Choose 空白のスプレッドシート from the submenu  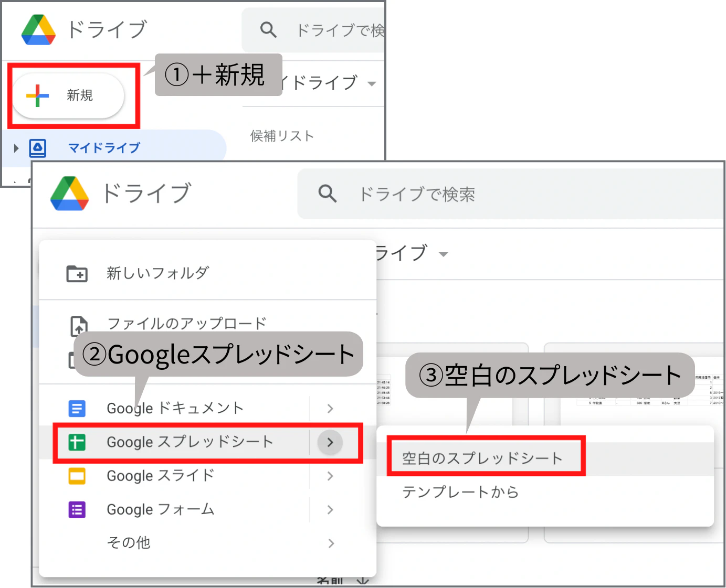pyautogui.click(x=545, y=458)
